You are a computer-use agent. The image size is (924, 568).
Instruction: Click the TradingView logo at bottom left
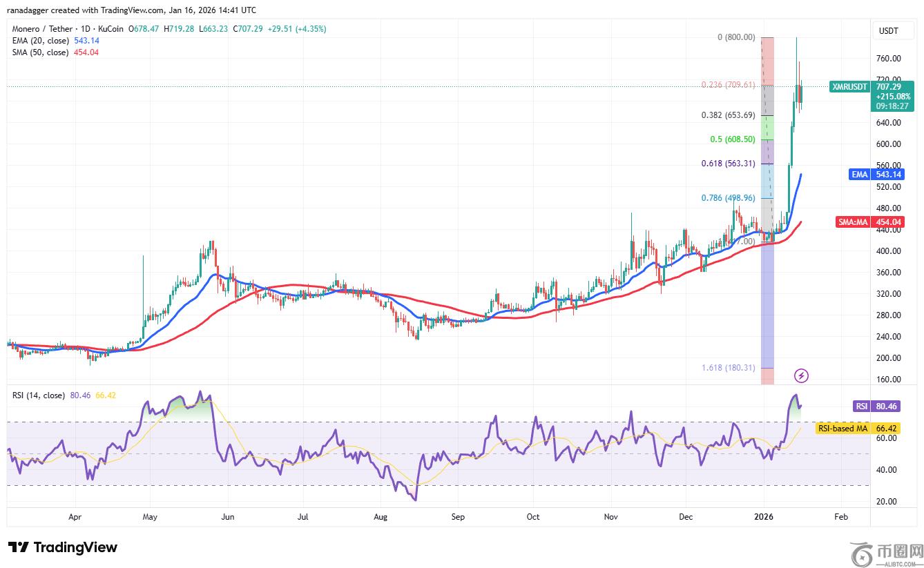pyautogui.click(x=63, y=547)
